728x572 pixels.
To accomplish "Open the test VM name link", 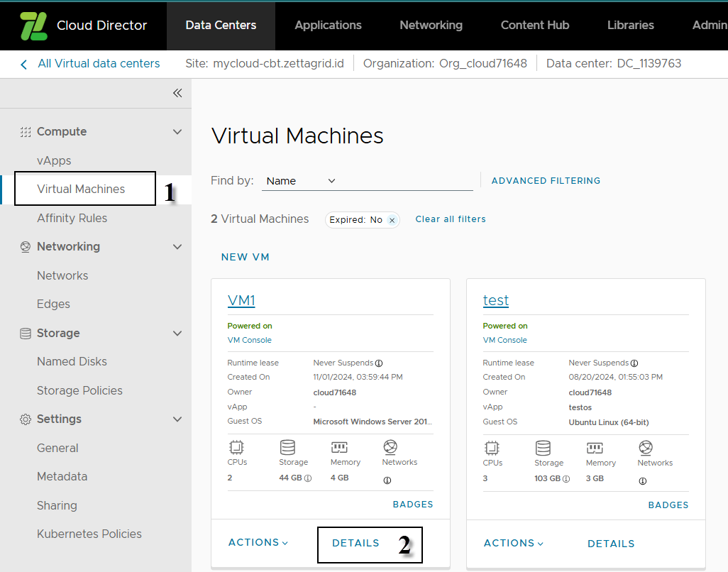I will [496, 300].
